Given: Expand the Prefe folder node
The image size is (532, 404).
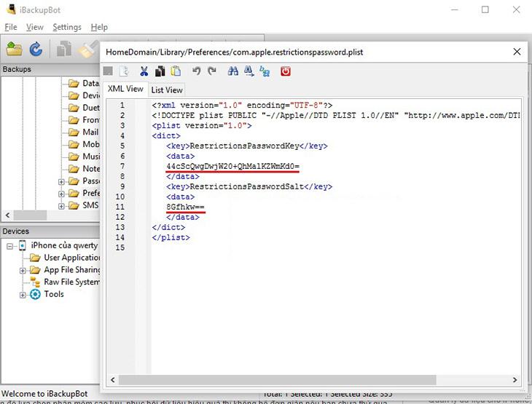Looking at the screenshot, I should 61,194.
